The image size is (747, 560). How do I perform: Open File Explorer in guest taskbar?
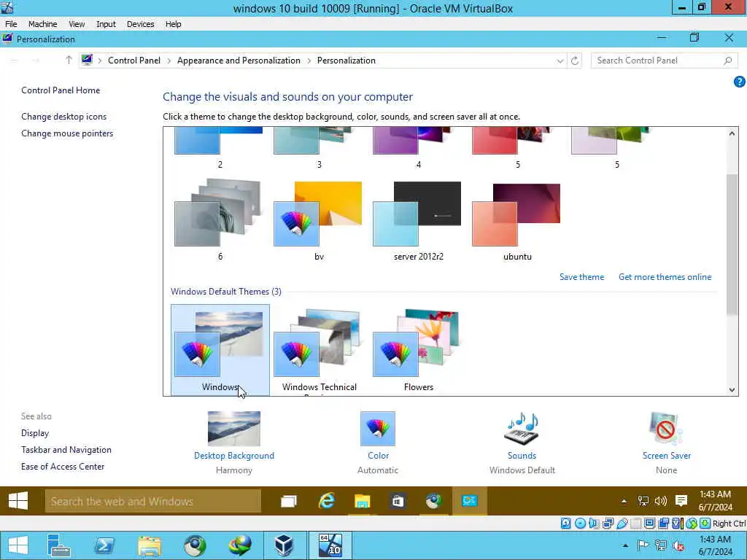point(362,501)
